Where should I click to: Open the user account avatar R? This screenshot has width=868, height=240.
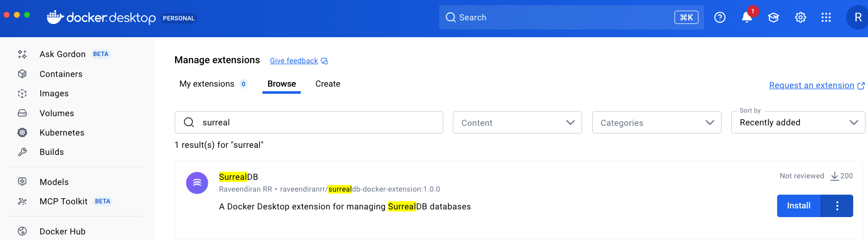[857, 17]
